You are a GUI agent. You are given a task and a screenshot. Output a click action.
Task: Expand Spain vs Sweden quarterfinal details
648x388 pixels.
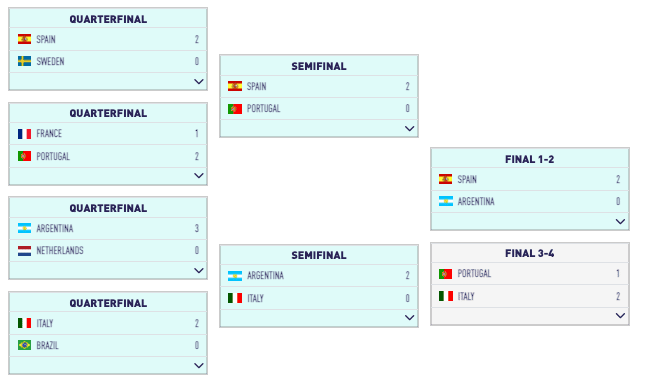pos(199,81)
